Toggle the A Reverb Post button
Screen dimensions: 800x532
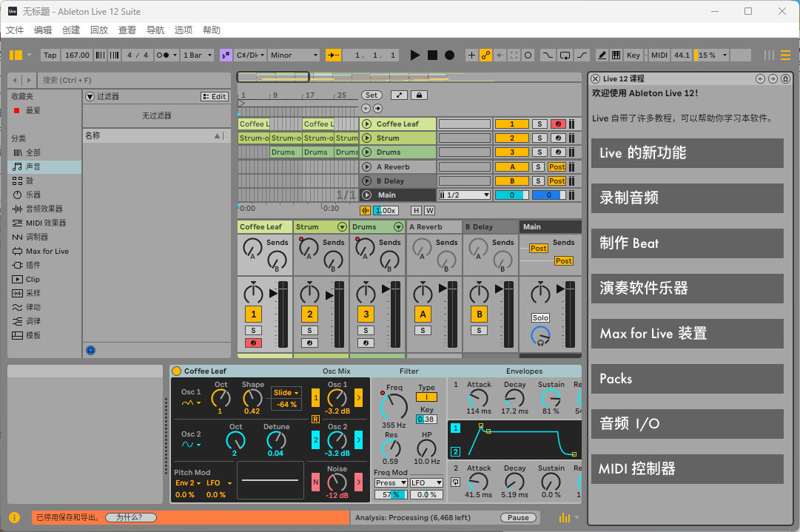click(557, 166)
